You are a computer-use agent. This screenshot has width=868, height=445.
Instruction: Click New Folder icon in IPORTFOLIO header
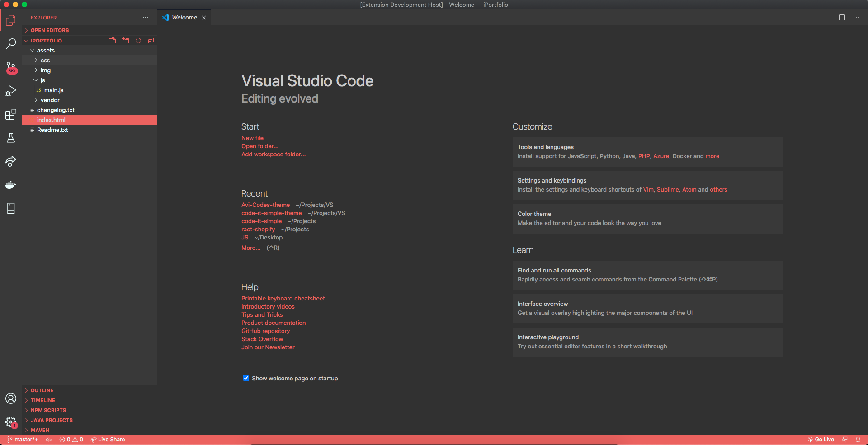[x=126, y=41]
